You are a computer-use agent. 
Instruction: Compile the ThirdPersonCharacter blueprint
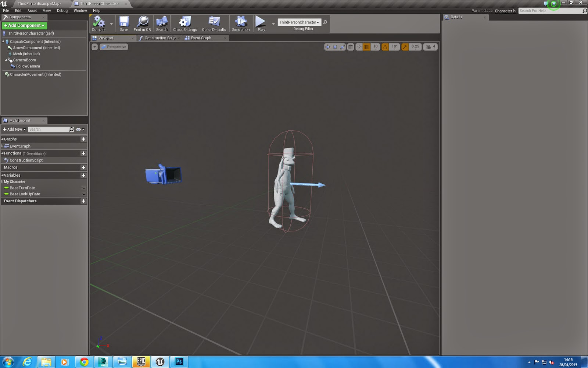[98, 24]
